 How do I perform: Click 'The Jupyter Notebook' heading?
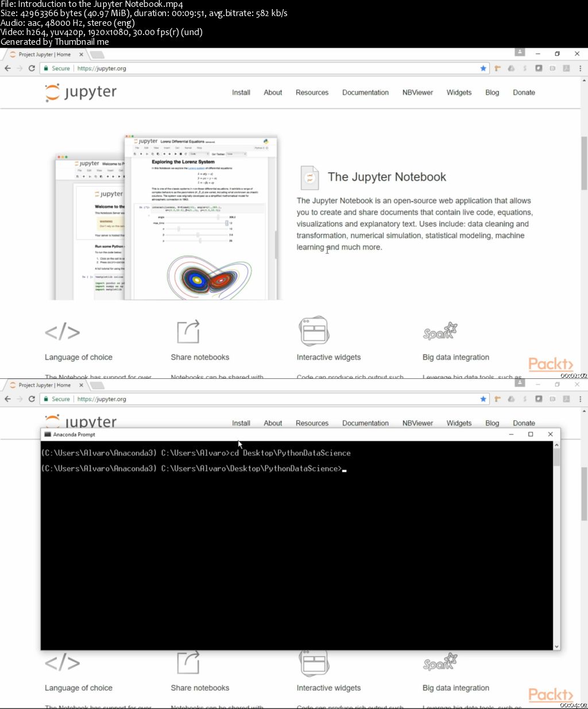(x=387, y=177)
